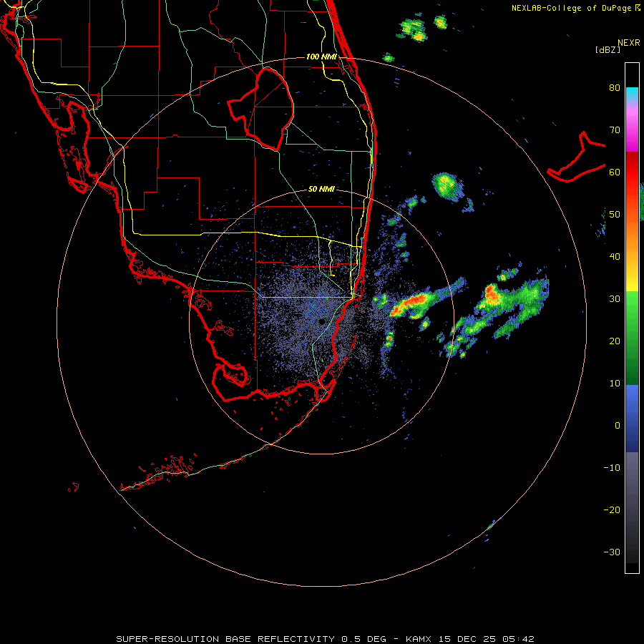This screenshot has height=644, width=644.
Task: Click the 20 value on the dBZ scale
Action: (x=615, y=341)
